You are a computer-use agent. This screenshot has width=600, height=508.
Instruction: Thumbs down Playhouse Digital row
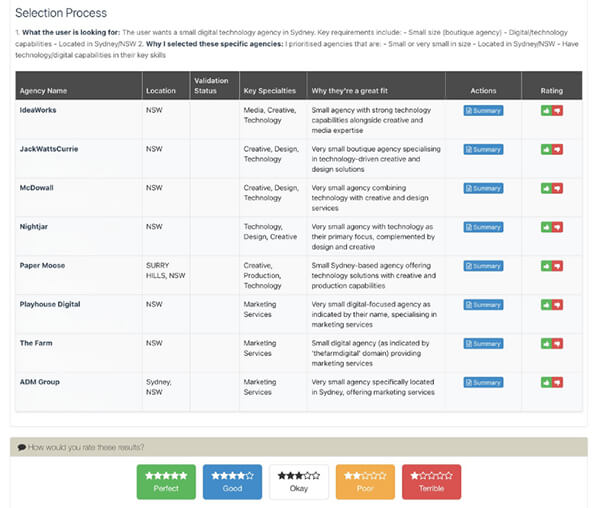(557, 304)
